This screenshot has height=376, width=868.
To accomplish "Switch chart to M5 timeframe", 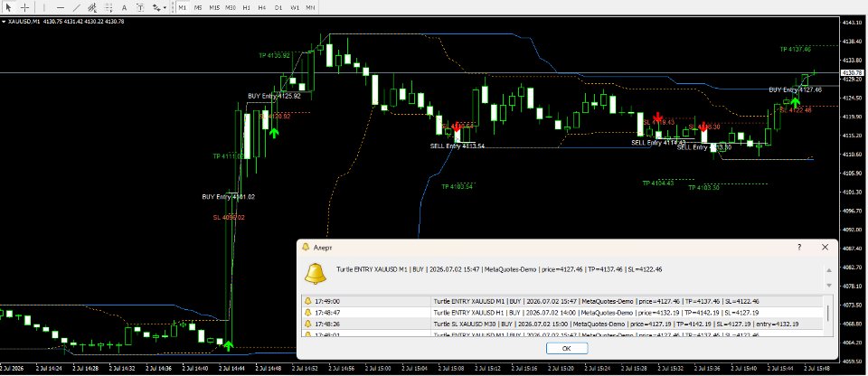I will [198, 8].
